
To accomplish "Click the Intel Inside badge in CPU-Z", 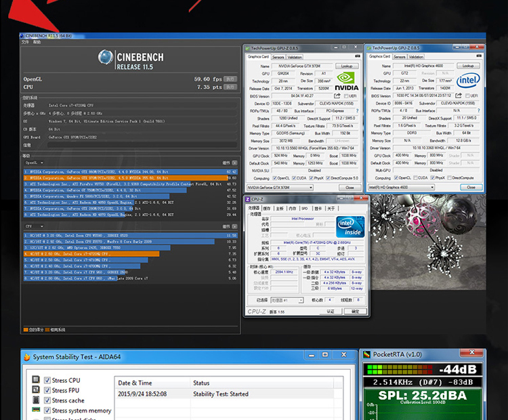I will click(x=350, y=226).
